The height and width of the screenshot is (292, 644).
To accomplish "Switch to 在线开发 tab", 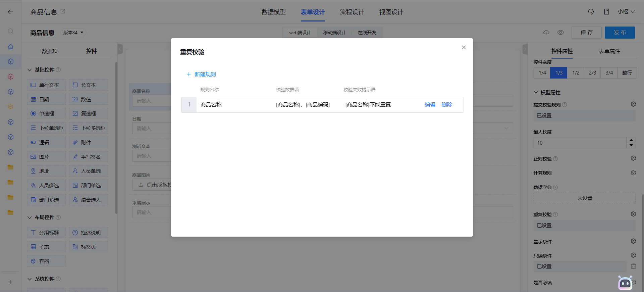I will click(367, 33).
